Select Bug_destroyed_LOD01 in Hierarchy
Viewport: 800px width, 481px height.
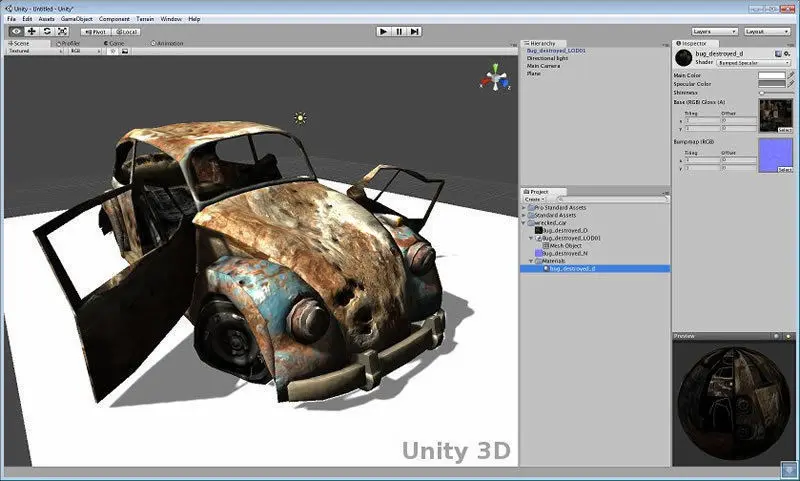click(x=556, y=51)
